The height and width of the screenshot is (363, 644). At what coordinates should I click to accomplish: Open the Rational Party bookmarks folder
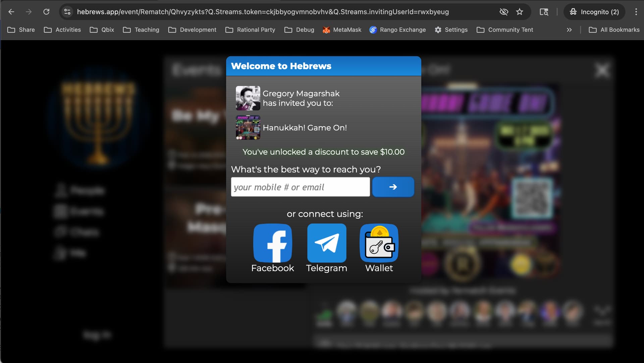click(x=250, y=30)
